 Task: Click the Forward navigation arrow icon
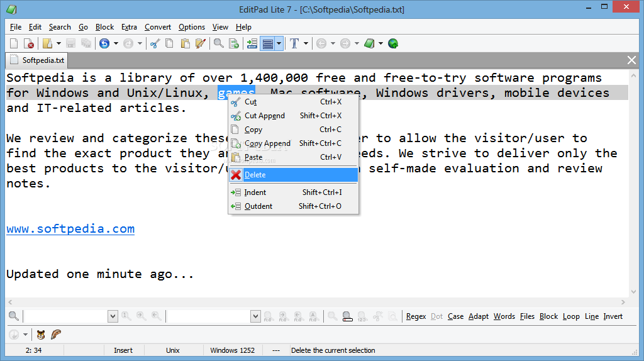[x=345, y=43]
